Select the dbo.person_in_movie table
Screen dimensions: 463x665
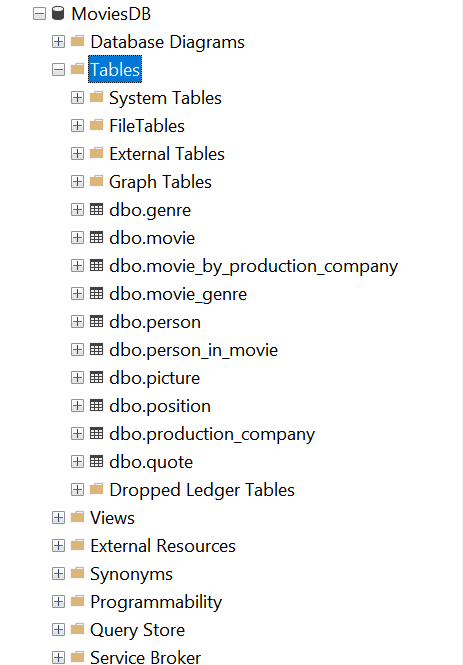click(193, 350)
